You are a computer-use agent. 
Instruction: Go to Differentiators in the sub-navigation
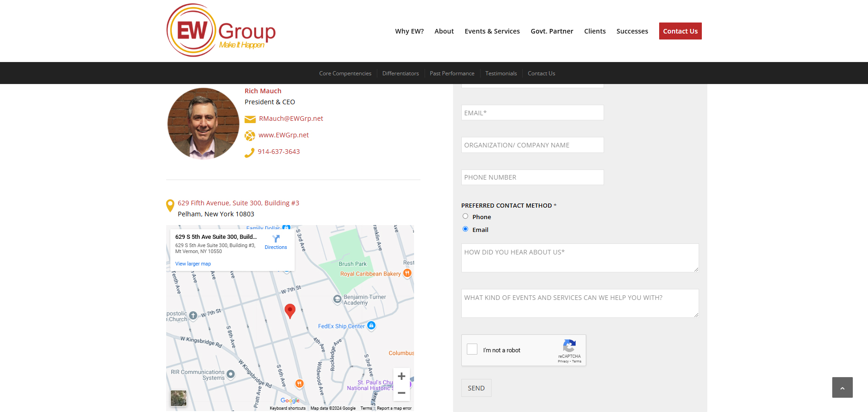(x=401, y=73)
